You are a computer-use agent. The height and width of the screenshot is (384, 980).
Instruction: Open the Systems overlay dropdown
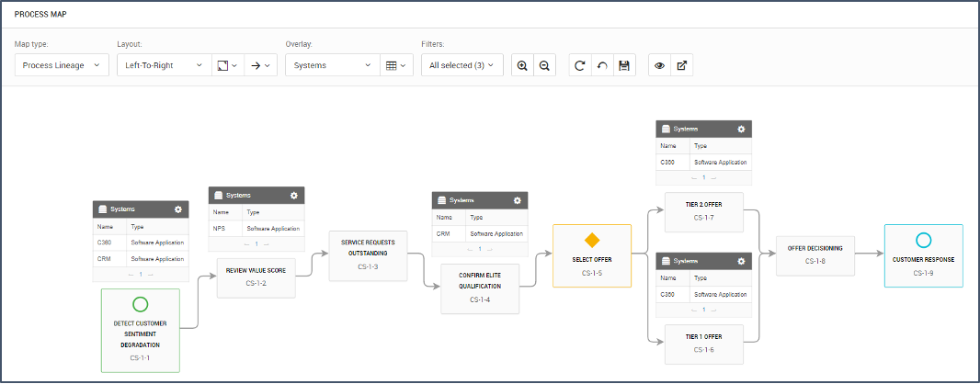331,65
